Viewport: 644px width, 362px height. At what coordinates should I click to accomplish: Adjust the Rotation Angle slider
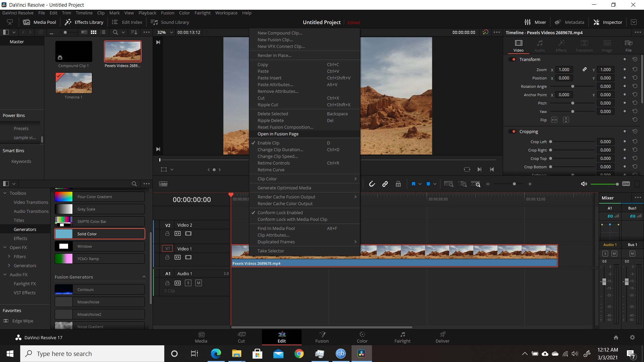pyautogui.click(x=573, y=86)
